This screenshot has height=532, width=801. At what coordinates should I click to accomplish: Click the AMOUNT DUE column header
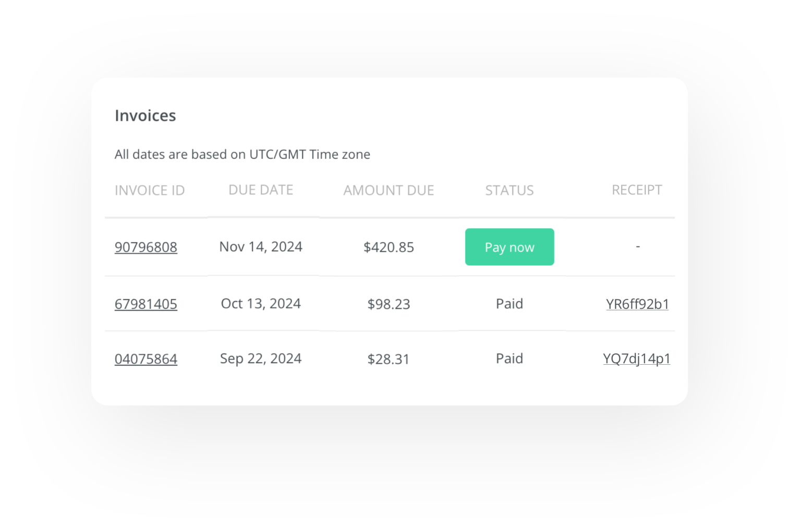pos(389,190)
